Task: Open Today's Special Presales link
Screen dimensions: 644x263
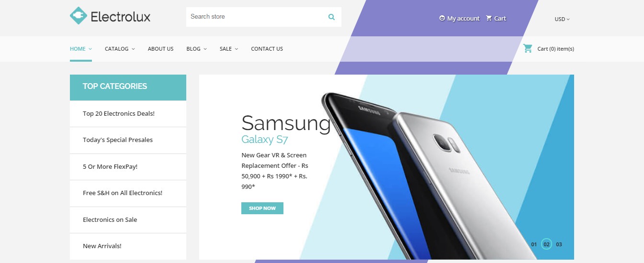Action: 118,140
